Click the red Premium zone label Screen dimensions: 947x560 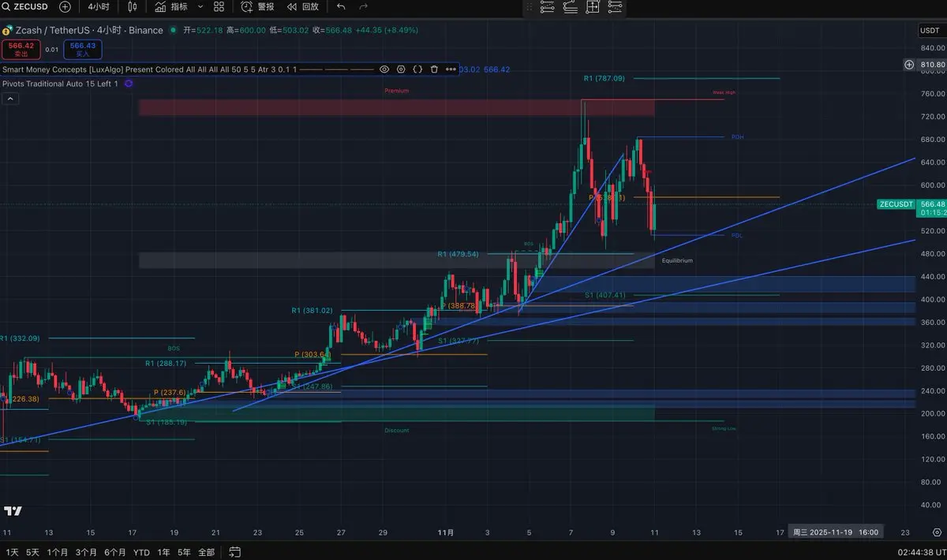397,91
